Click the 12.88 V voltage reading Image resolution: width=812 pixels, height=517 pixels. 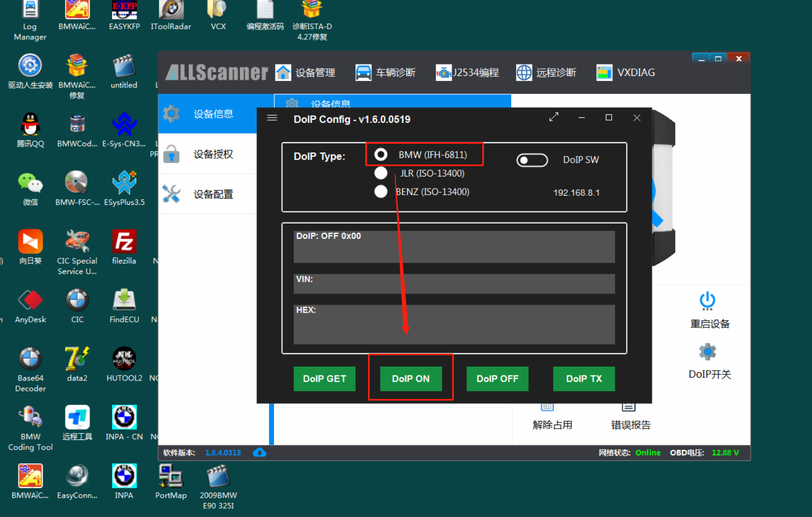coord(726,453)
